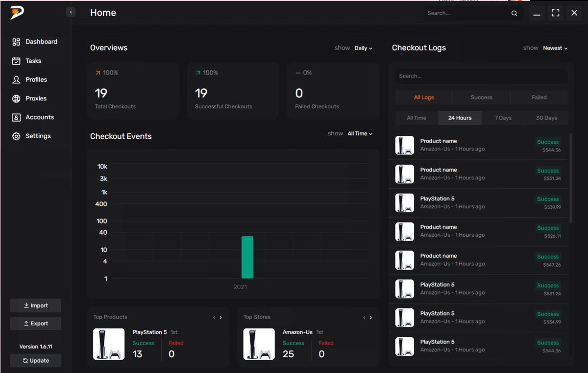Open the PlayStation 5 log priced $534.99
Viewport: 588px width, 373px height.
pos(479,318)
